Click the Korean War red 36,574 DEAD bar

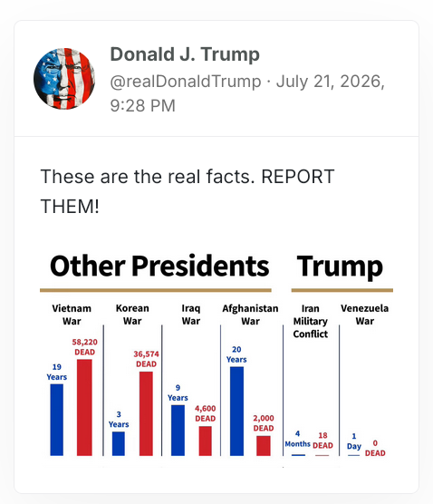tap(146, 413)
